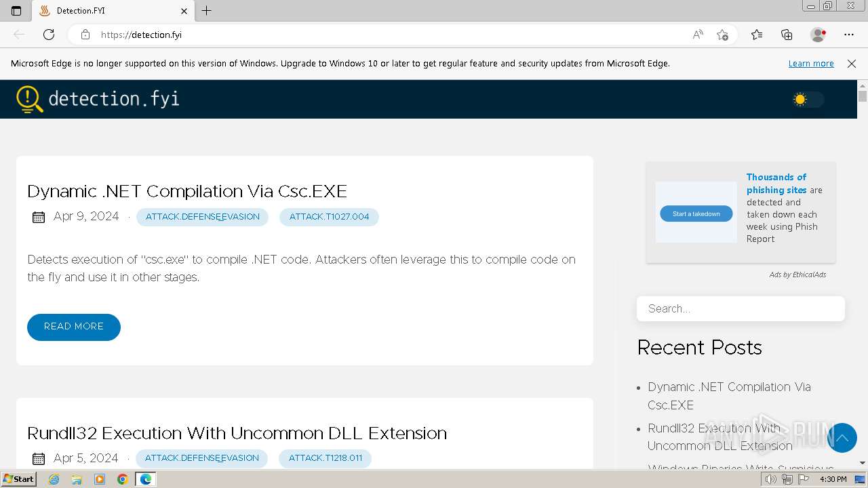
Task: Go back to previous page
Action: pyautogui.click(x=19, y=35)
